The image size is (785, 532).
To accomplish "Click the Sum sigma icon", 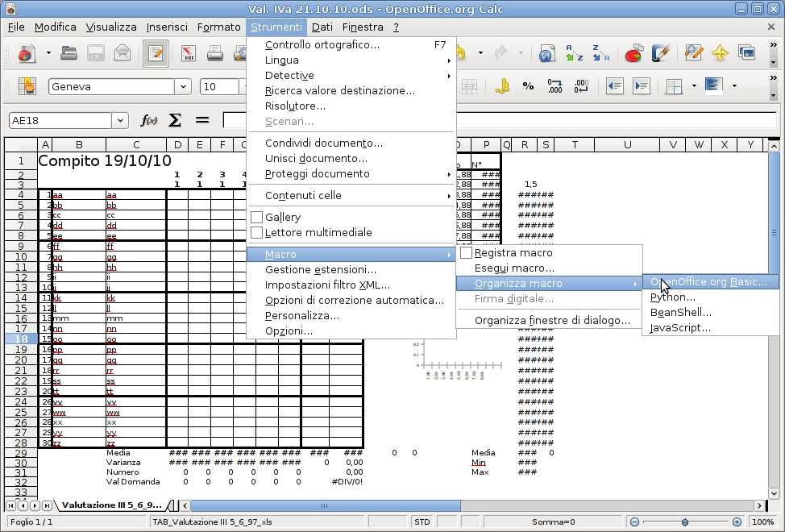I will [x=175, y=120].
